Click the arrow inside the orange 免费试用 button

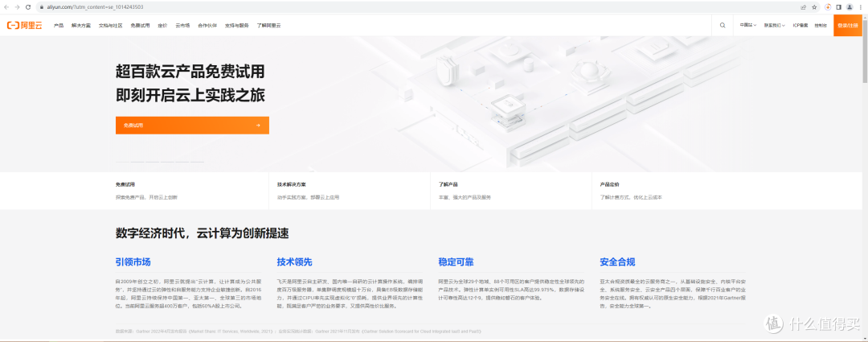[x=258, y=126]
